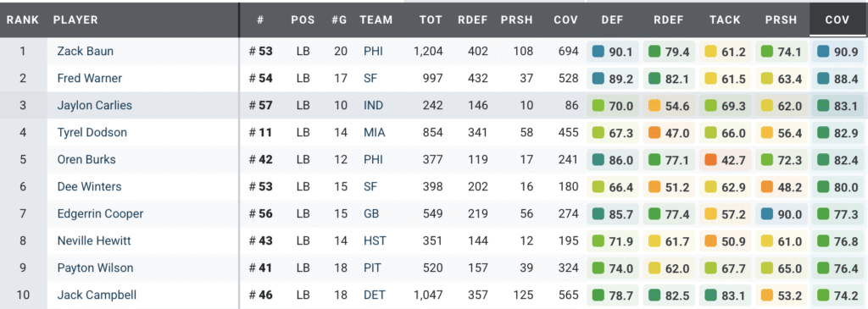Image resolution: width=868 pixels, height=309 pixels.
Task: Sort by PRSH grade column header
Action: tap(781, 20)
